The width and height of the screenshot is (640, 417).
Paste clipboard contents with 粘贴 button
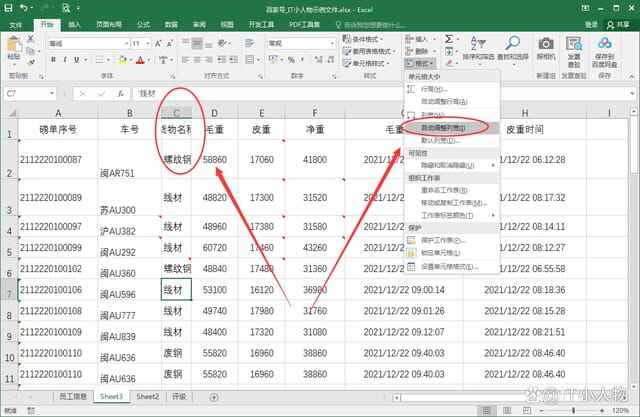point(14,51)
